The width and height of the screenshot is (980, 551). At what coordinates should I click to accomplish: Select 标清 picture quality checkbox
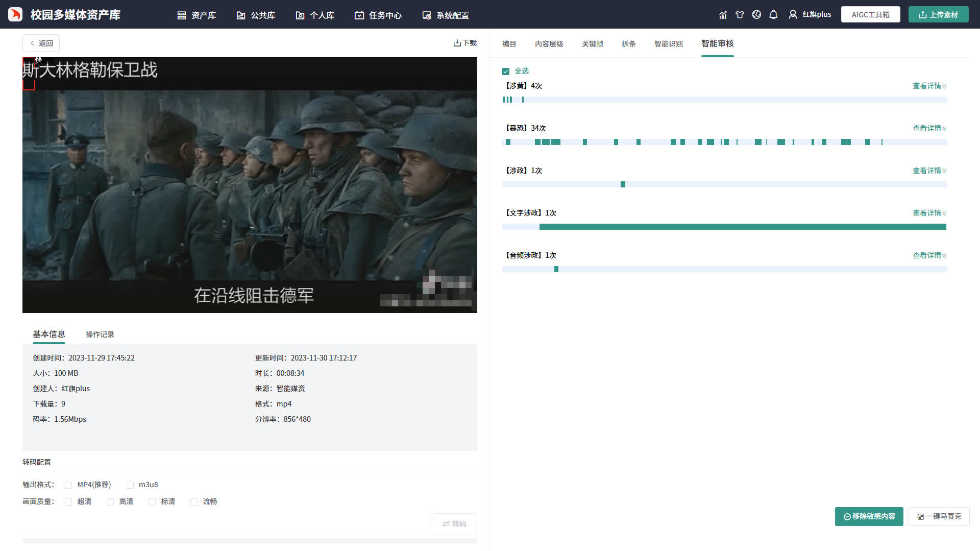pos(152,502)
